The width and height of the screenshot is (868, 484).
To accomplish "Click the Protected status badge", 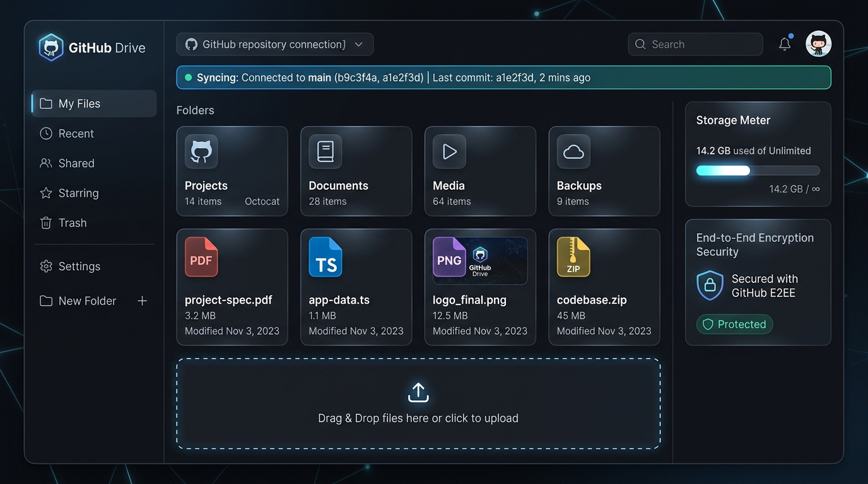I will pyautogui.click(x=734, y=325).
